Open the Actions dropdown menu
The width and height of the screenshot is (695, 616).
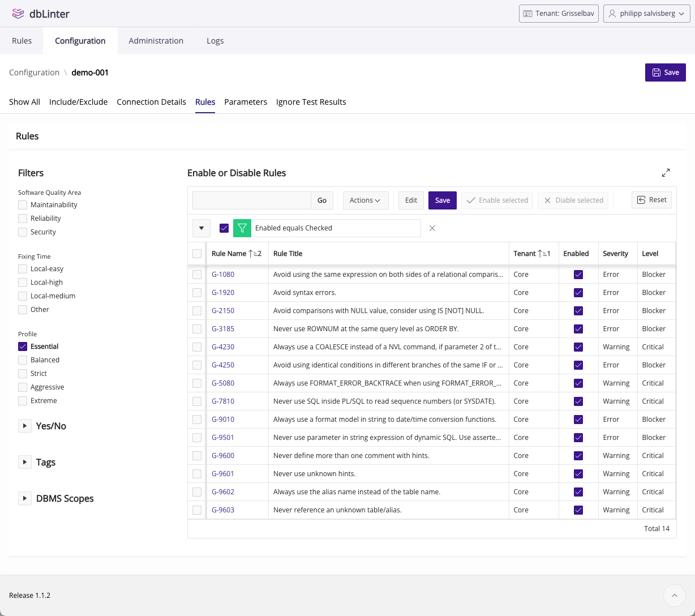[x=365, y=200]
